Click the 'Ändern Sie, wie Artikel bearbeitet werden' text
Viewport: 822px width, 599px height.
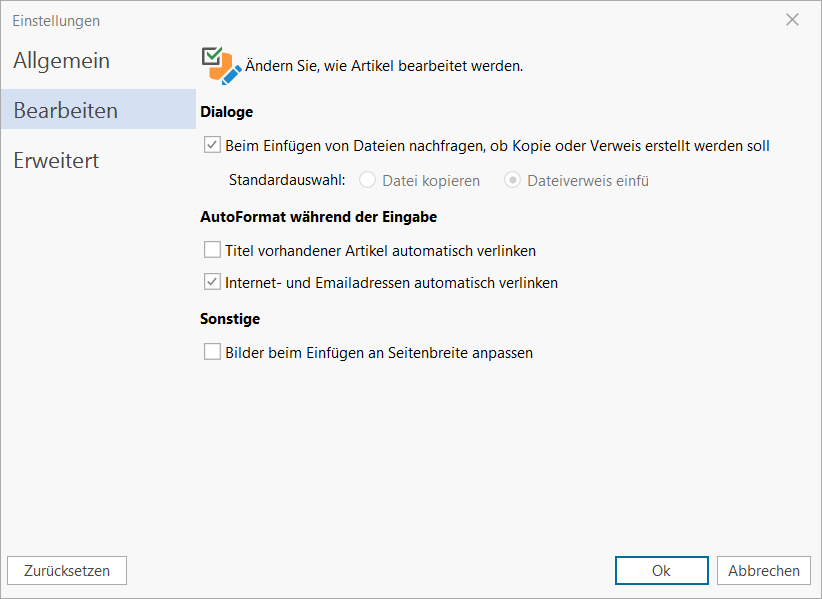click(384, 66)
